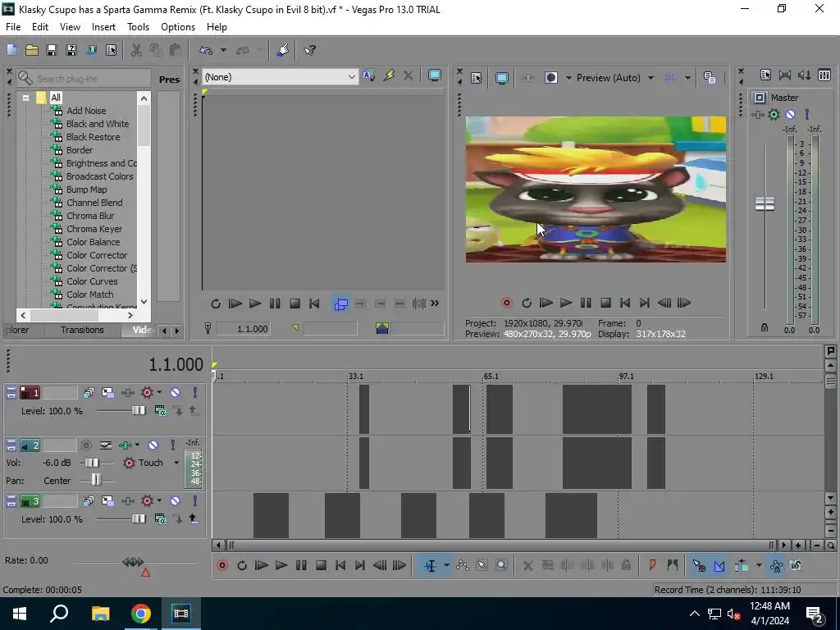This screenshot has width=840, height=630.
Task: Open a project using the folder icon
Action: (x=32, y=50)
